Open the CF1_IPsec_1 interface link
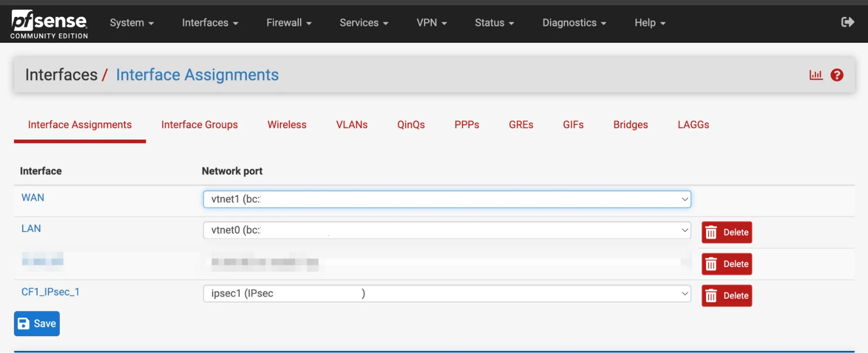The height and width of the screenshot is (353, 868). [x=50, y=292]
